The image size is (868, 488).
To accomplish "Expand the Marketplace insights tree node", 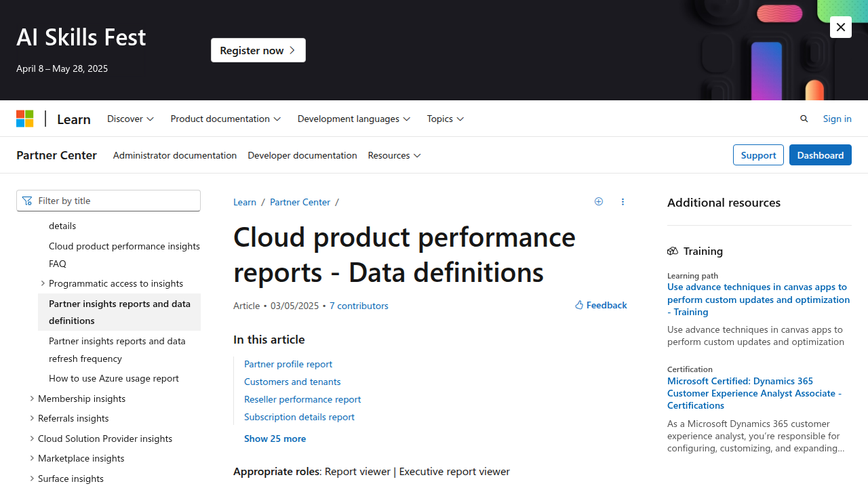I will pos(32,458).
